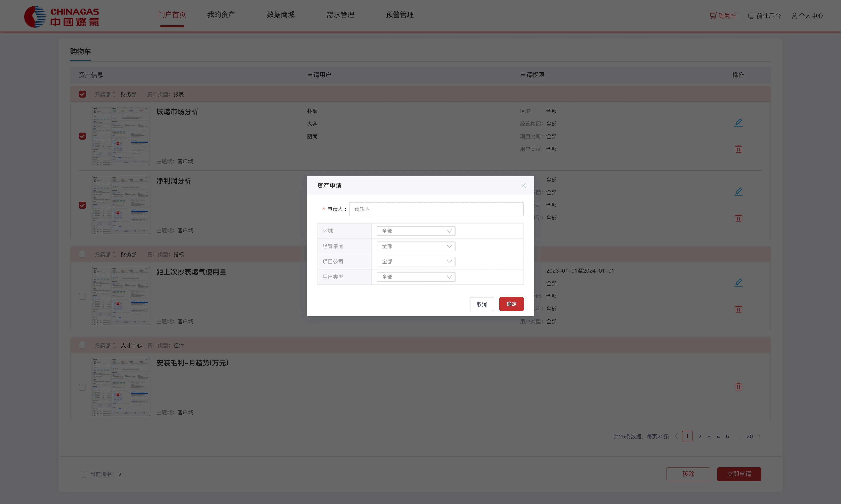Click the 前往后台 monitor icon link
The image size is (841, 504).
coord(764,16)
